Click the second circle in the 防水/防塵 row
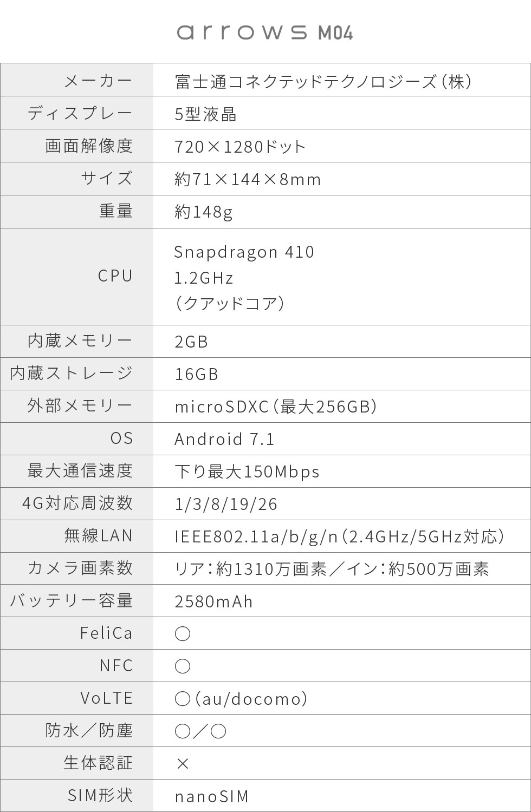This screenshot has width=531, height=812. (218, 731)
